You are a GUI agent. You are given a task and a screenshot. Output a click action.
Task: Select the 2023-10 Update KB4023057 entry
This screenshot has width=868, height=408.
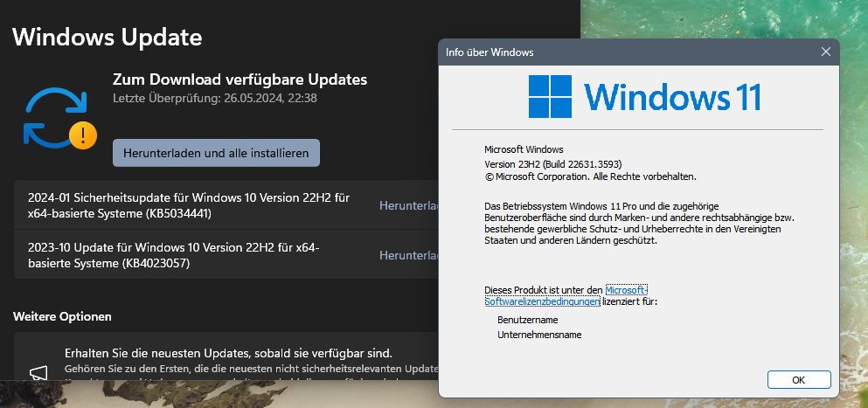point(226,254)
